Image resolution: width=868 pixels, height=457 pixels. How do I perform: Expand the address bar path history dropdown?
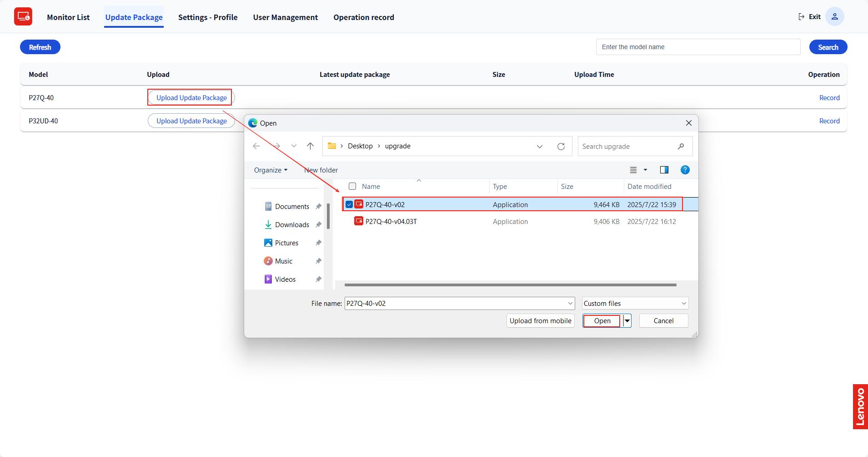point(539,146)
